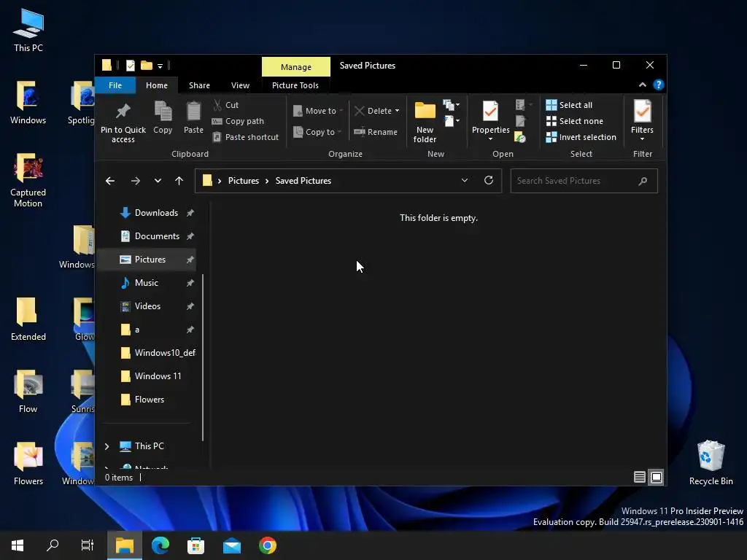Switch to the Home tab
Image resolution: width=747 pixels, height=560 pixels.
pos(157,85)
